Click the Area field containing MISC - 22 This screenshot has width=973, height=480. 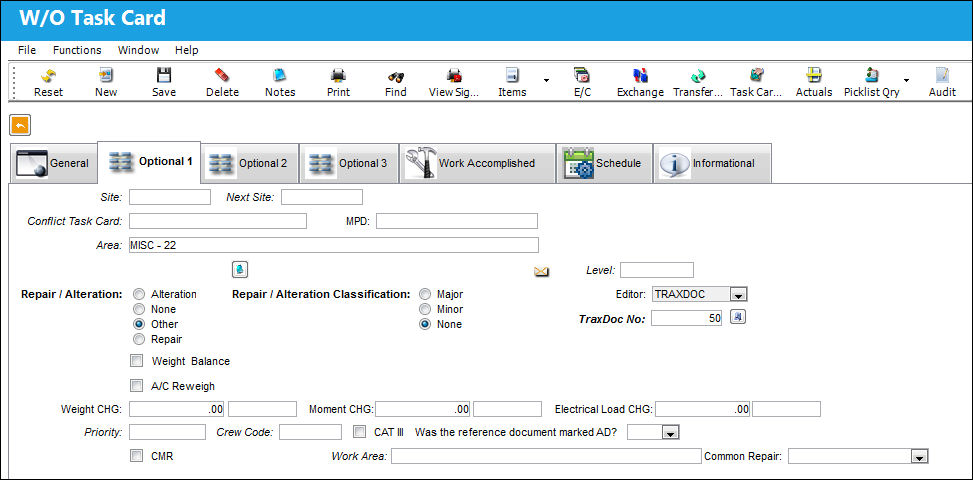334,245
